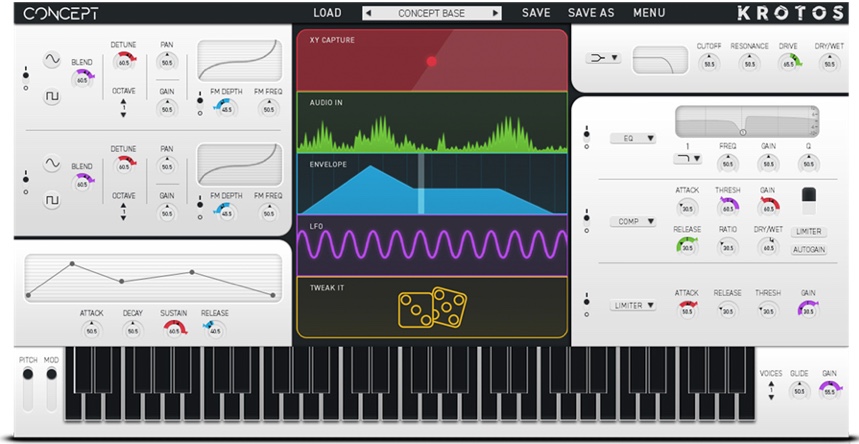Increase upper oscillator octave with up arrow
The height and width of the screenshot is (444, 859).
[x=123, y=101]
